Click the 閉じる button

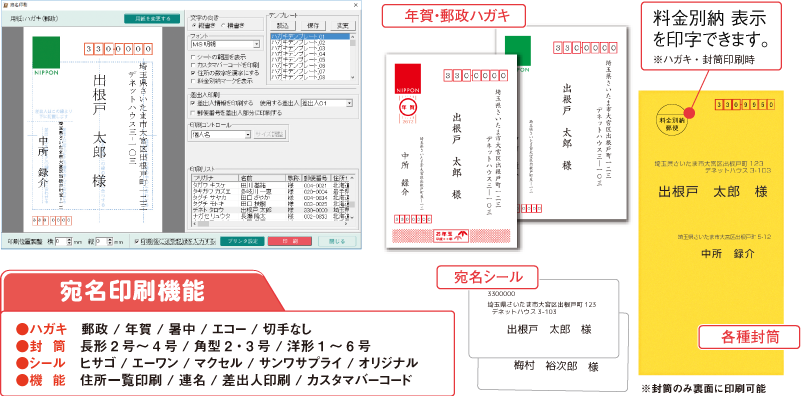coord(337,241)
